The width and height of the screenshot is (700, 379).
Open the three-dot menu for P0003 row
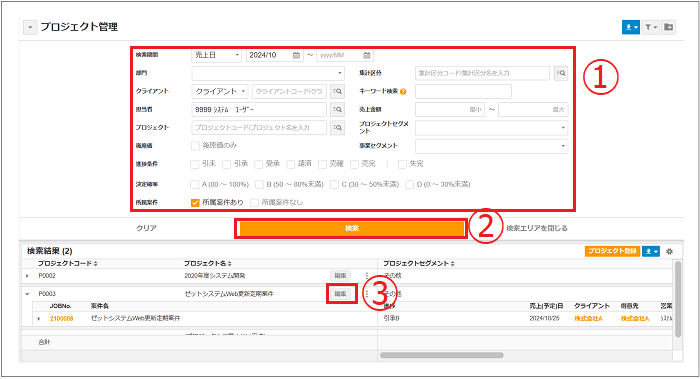tap(367, 294)
